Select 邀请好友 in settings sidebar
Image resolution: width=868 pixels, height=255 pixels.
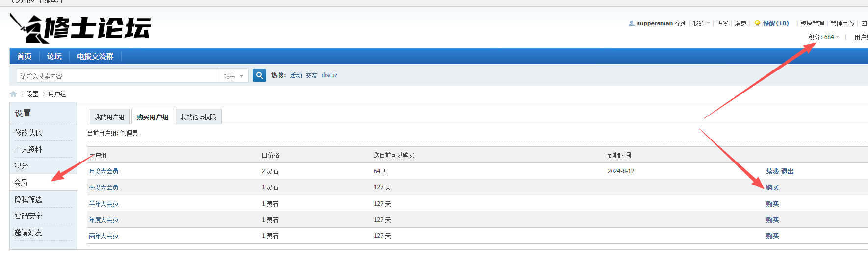28,232
